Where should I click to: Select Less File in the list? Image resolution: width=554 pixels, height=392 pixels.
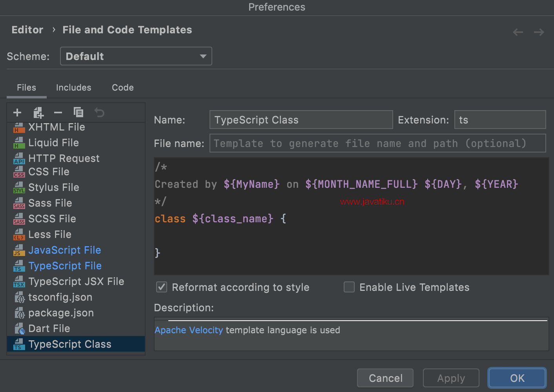coord(76,235)
